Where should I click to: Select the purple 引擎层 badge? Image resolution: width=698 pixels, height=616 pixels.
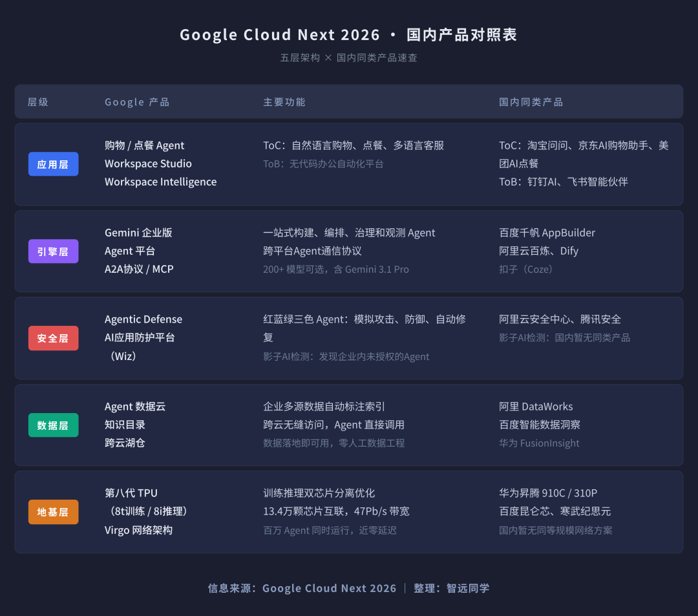pyautogui.click(x=53, y=251)
